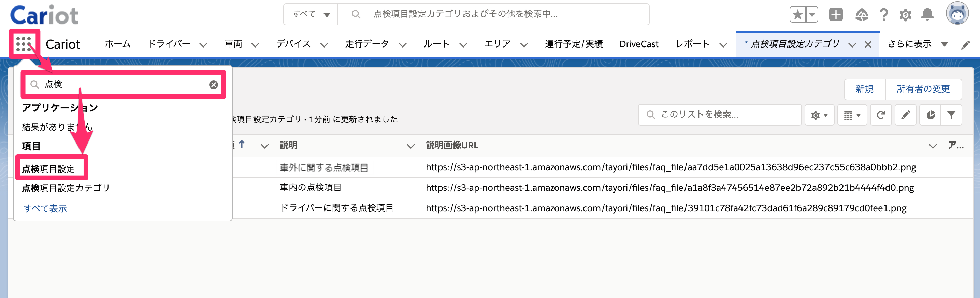This screenshot has height=298, width=980.
Task: Click the global search box
Action: (x=493, y=14)
